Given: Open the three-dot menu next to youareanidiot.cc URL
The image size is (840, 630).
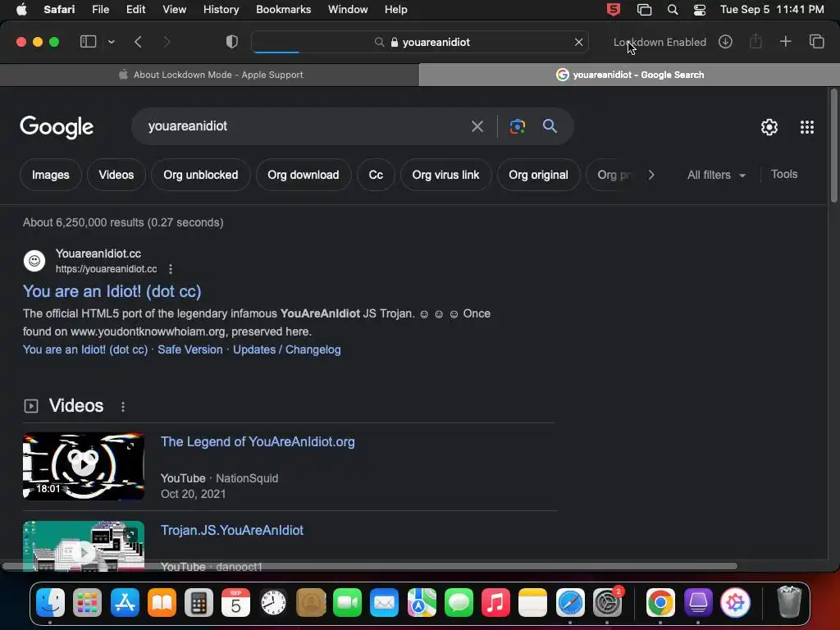Looking at the screenshot, I should coord(171,269).
